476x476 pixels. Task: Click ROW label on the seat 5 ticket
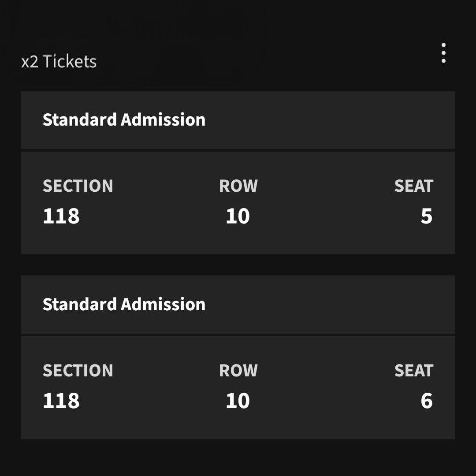coord(238,186)
